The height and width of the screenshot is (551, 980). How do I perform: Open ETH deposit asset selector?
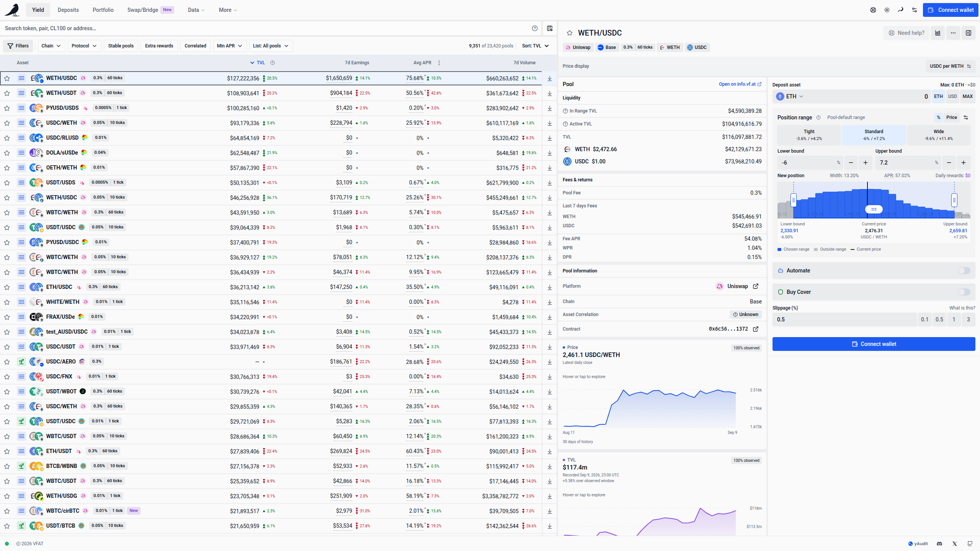click(790, 96)
